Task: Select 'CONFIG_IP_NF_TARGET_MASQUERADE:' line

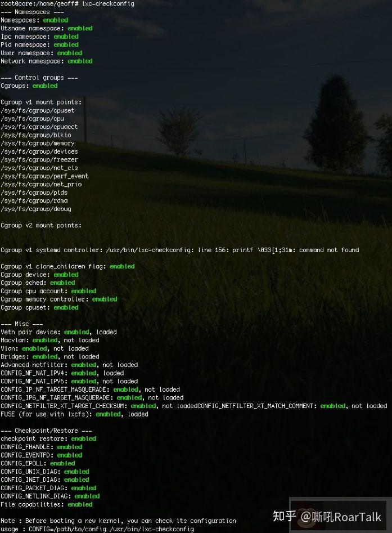Action: pyautogui.click(x=91, y=389)
